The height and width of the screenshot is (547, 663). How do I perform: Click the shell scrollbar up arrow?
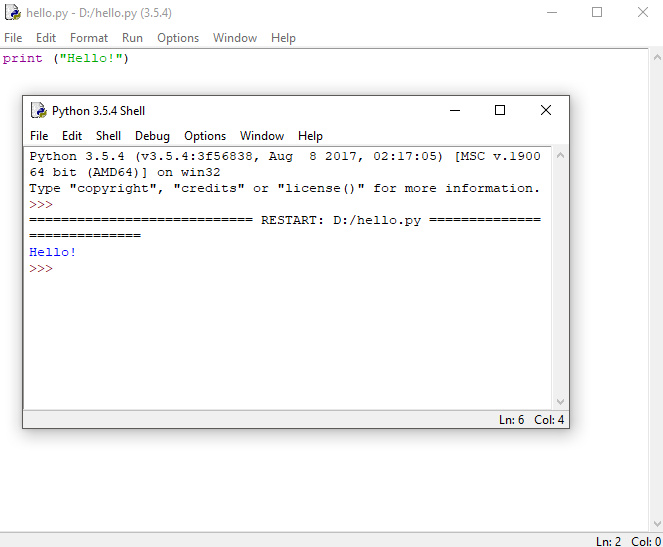(560, 156)
